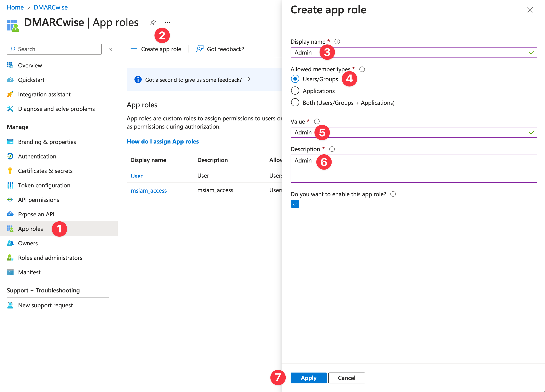Choose Both (Users/Groups + Applications) option
This screenshot has width=545, height=392.
coord(295,102)
